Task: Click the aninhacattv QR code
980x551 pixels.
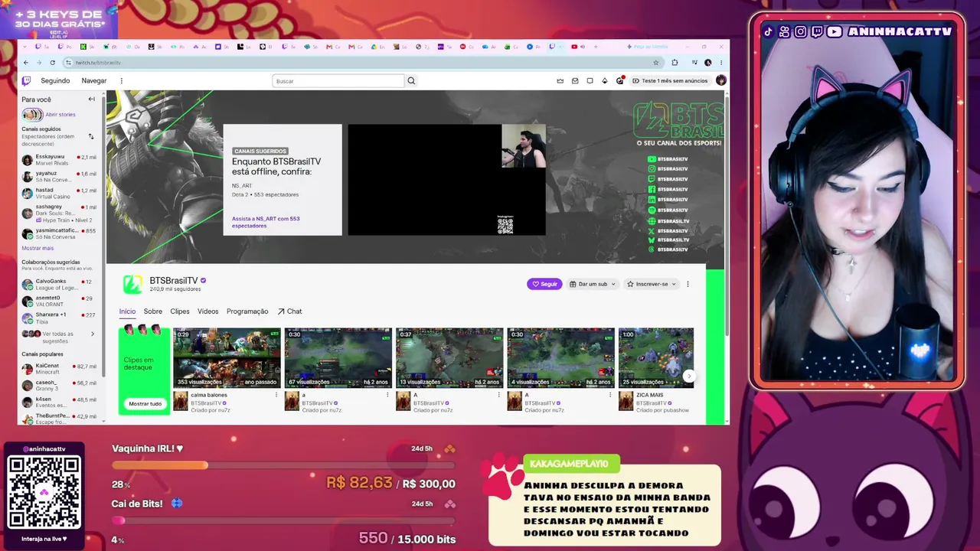Action: pos(44,493)
